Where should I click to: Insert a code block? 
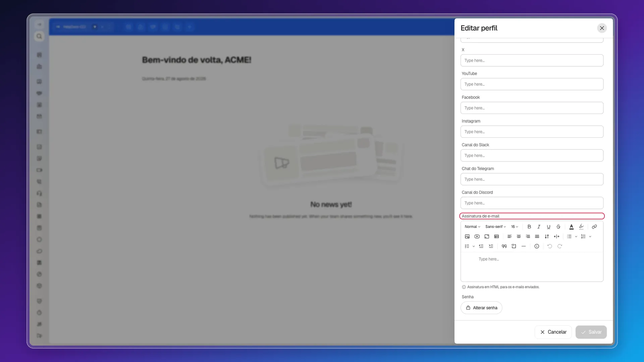(514, 246)
